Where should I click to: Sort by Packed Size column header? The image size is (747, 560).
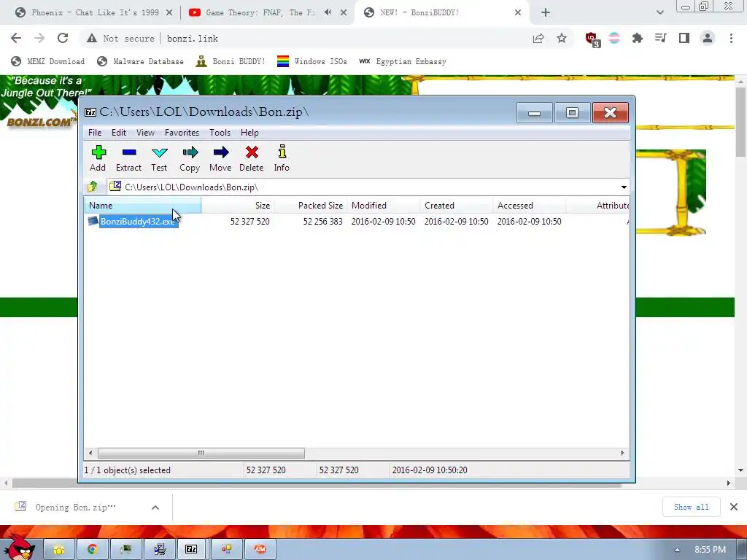click(311, 206)
